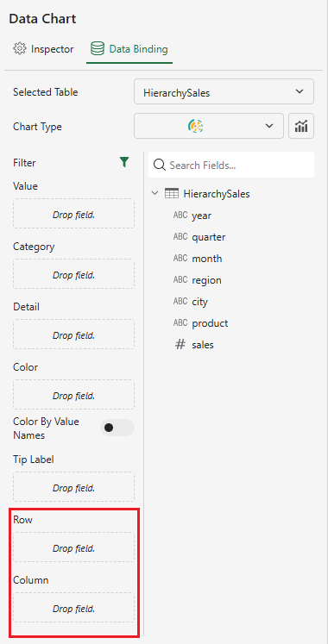Click the gear icon on the Inspector tab
Viewport: 328px width, 644px height.
pos(19,49)
